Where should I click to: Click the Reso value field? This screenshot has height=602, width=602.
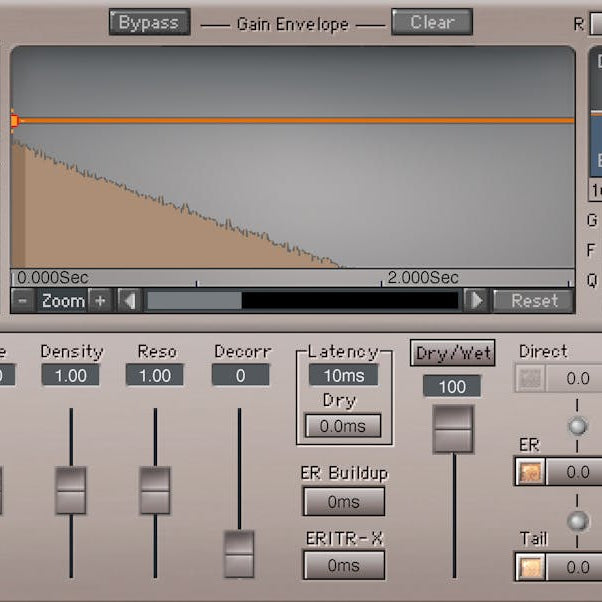pyautogui.click(x=155, y=375)
